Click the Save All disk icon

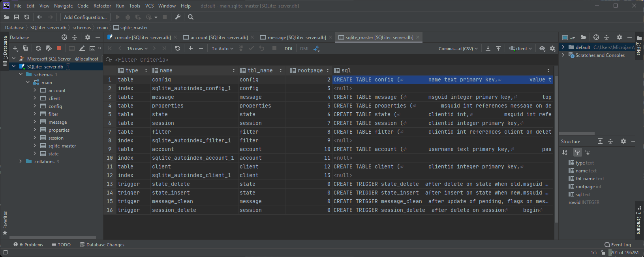[x=17, y=17]
